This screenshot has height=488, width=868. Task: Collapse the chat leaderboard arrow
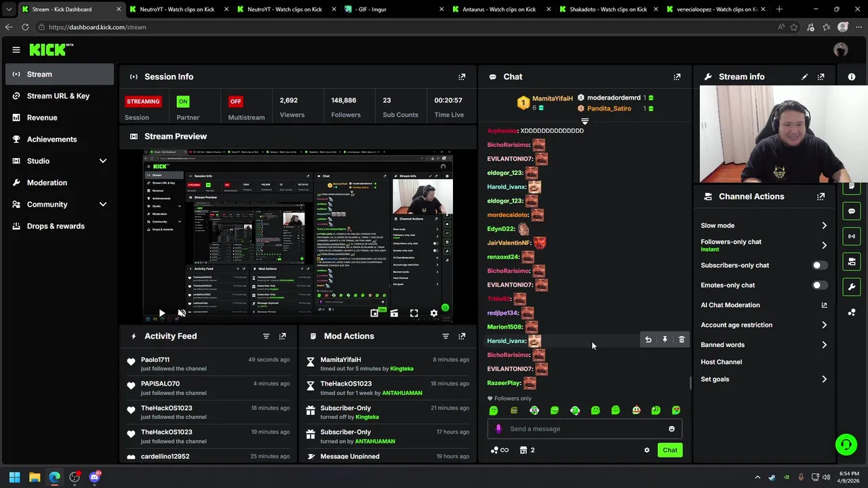click(x=585, y=122)
